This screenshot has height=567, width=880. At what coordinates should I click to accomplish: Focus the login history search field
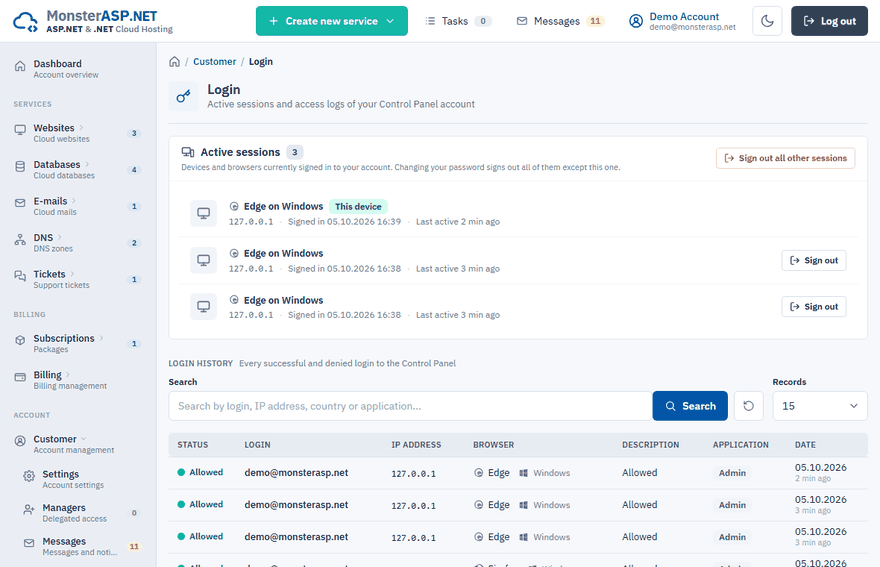pyautogui.click(x=410, y=406)
